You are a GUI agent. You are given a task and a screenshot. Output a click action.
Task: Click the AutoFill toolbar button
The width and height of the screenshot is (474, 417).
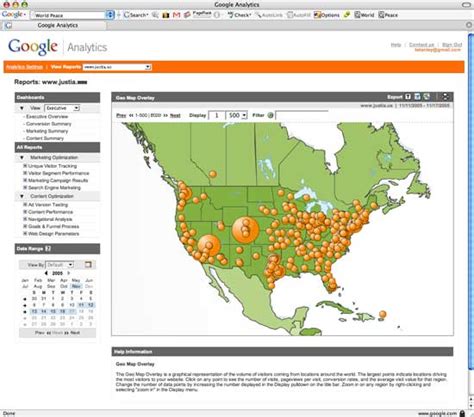click(299, 15)
